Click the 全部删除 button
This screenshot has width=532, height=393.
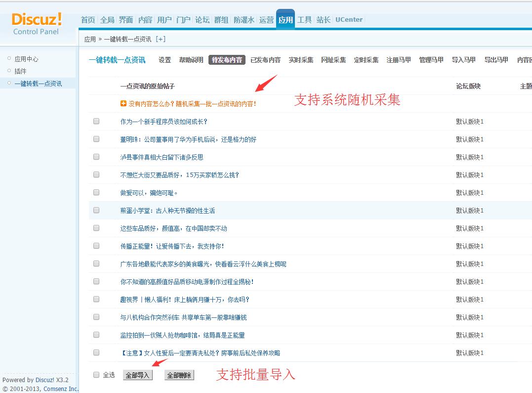click(x=179, y=375)
